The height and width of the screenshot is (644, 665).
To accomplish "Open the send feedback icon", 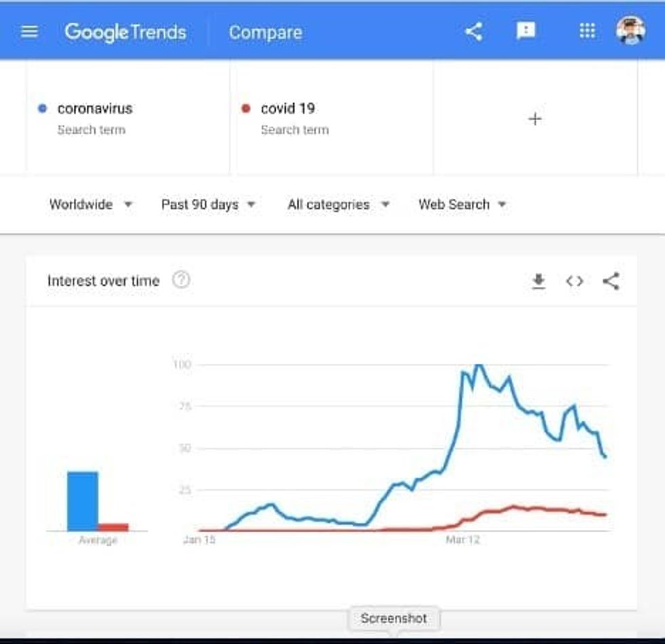I will (526, 31).
